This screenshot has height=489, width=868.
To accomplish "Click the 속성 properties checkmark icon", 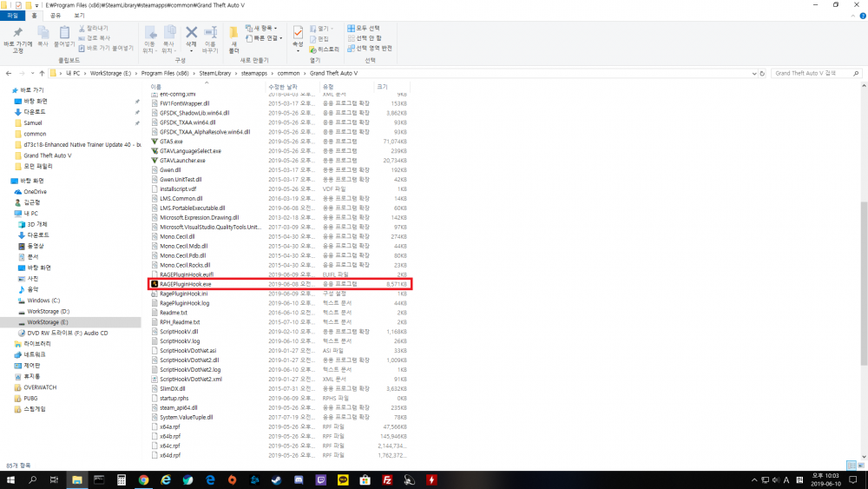I will (298, 33).
